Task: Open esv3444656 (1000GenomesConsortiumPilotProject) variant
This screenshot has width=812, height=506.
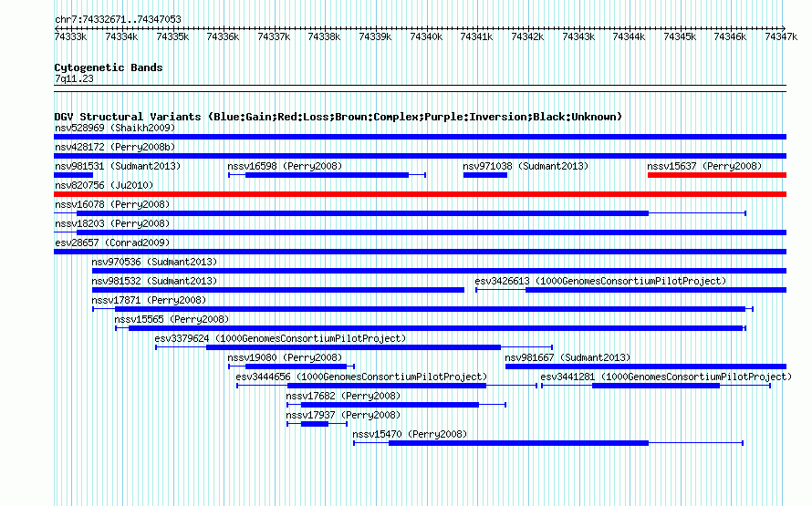Action: [361, 377]
